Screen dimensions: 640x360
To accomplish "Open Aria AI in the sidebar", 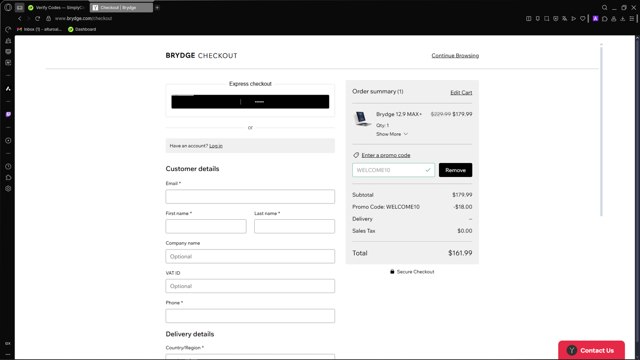I will pos(8,89).
